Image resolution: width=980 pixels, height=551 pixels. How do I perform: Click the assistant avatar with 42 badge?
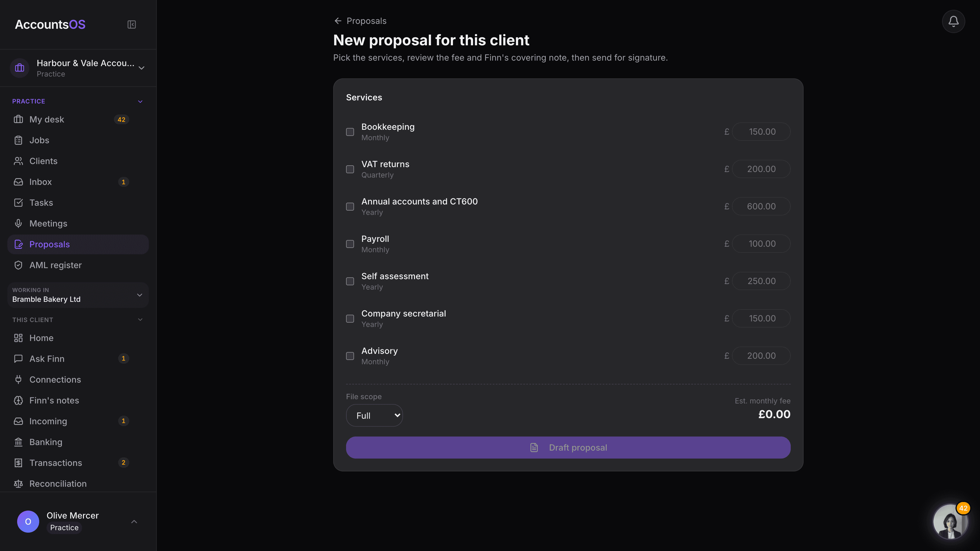coord(950,521)
